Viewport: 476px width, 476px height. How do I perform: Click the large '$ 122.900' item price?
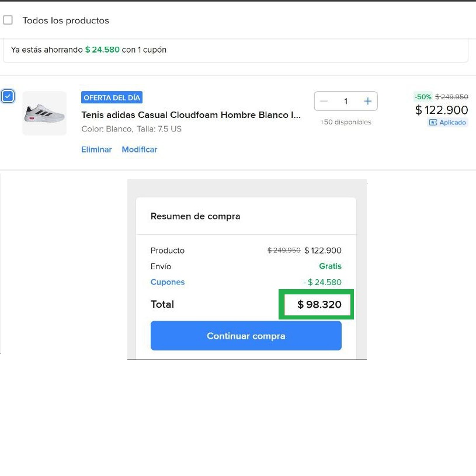(442, 110)
